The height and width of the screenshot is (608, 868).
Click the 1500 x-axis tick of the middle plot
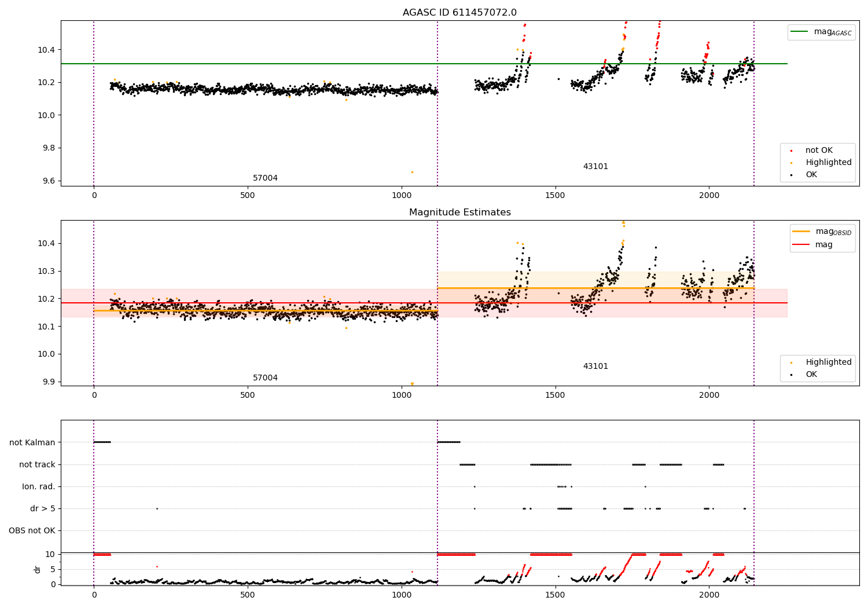pyautogui.click(x=555, y=395)
